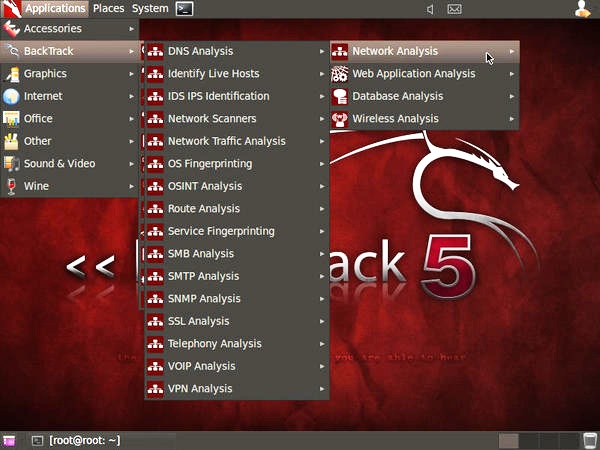Expand Database Analysis submenu arrow
The height and width of the screenshot is (450, 600).
pos(512,96)
